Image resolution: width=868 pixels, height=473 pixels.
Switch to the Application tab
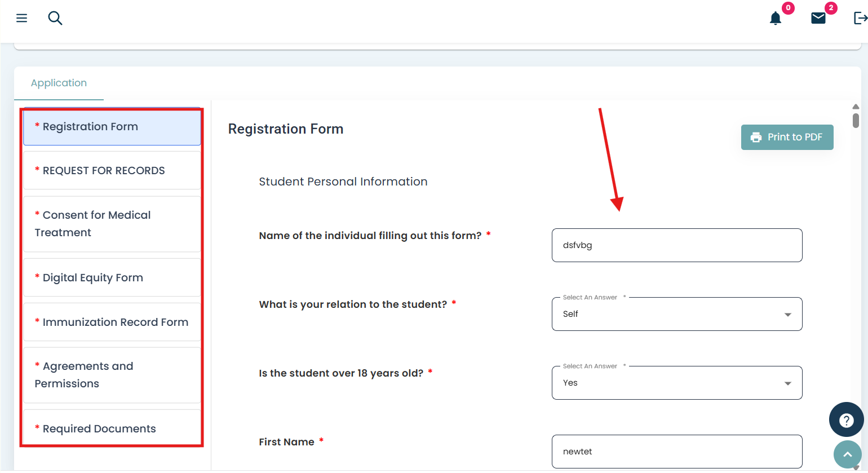pos(59,83)
